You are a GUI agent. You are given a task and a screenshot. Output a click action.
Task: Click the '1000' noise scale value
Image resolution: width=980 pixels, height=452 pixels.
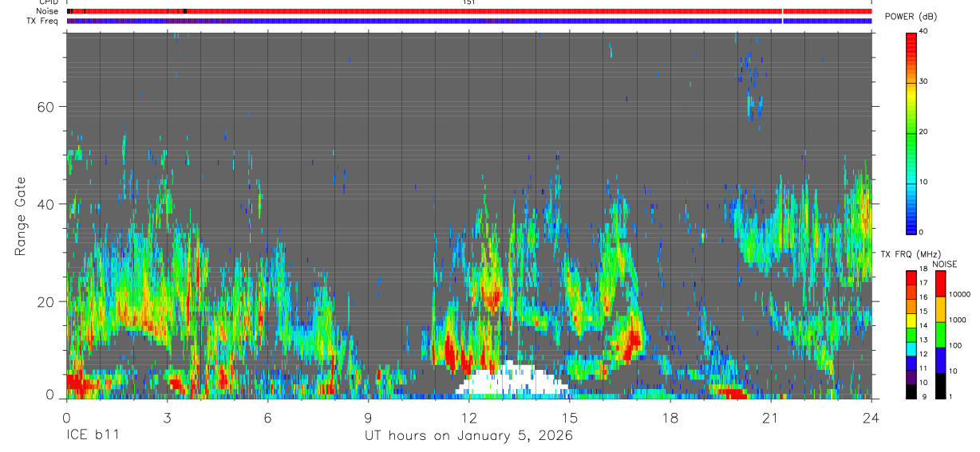tap(958, 320)
